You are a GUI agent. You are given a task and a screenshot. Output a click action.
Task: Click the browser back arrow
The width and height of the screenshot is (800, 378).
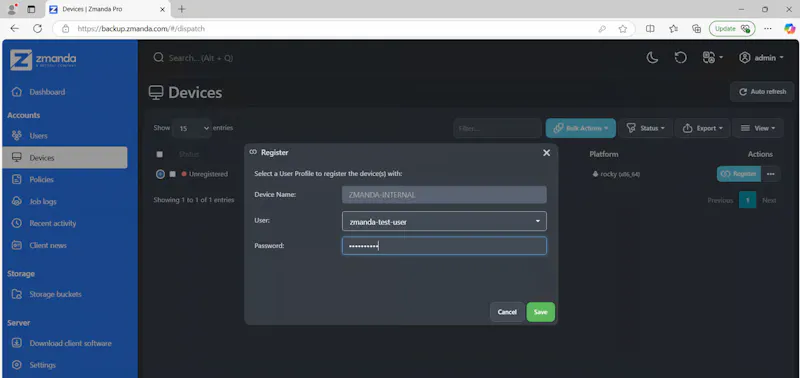14,29
